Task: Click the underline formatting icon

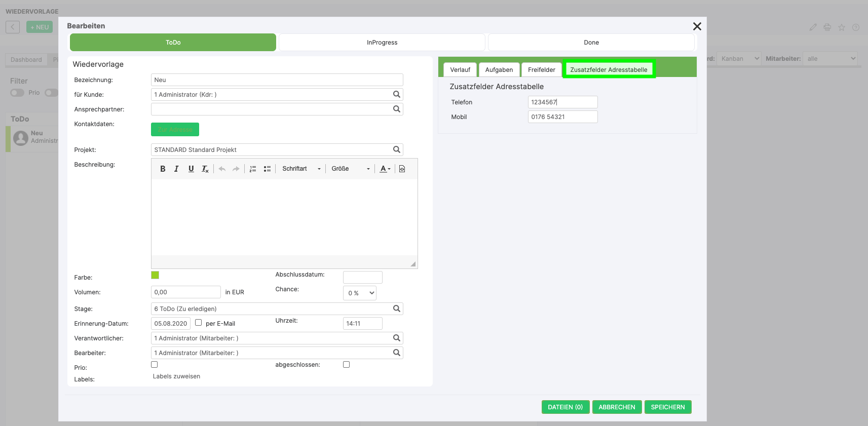Action: pos(191,169)
